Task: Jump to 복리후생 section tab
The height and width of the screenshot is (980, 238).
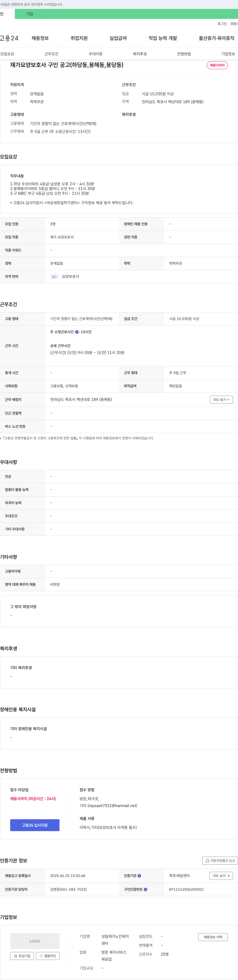Action: tap(140, 54)
